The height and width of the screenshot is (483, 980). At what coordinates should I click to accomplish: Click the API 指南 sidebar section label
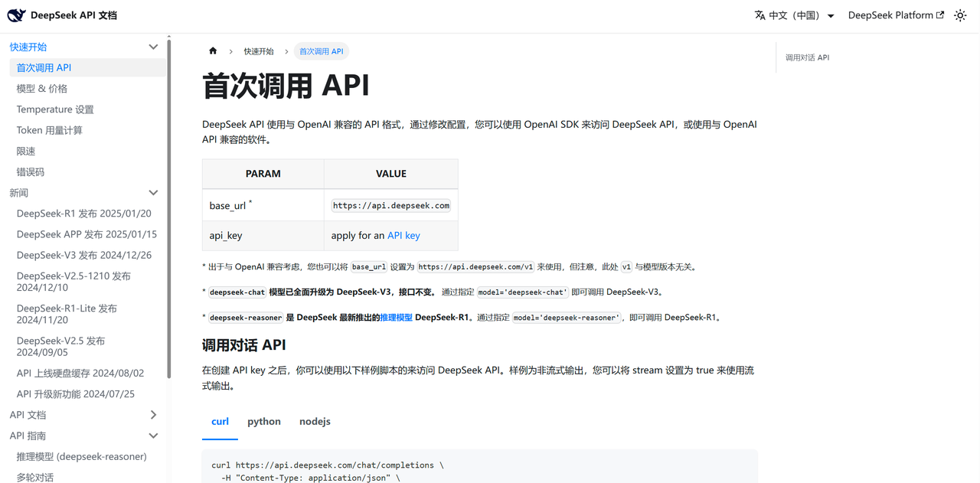(x=28, y=436)
